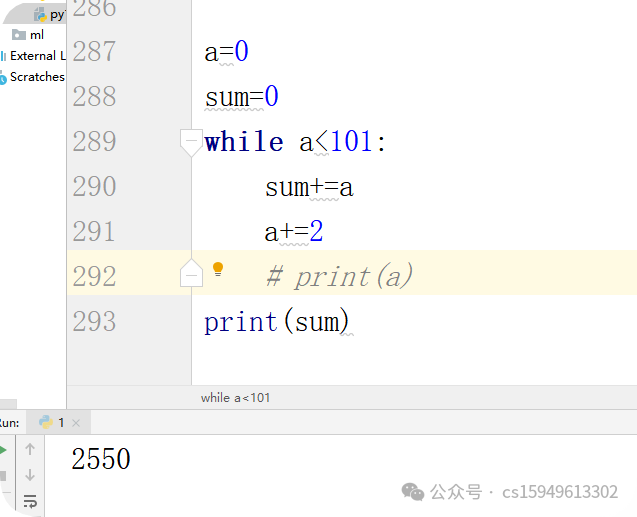Click line number 292 in gutter
Screen dimensions: 637x517
pyautogui.click(x=94, y=277)
